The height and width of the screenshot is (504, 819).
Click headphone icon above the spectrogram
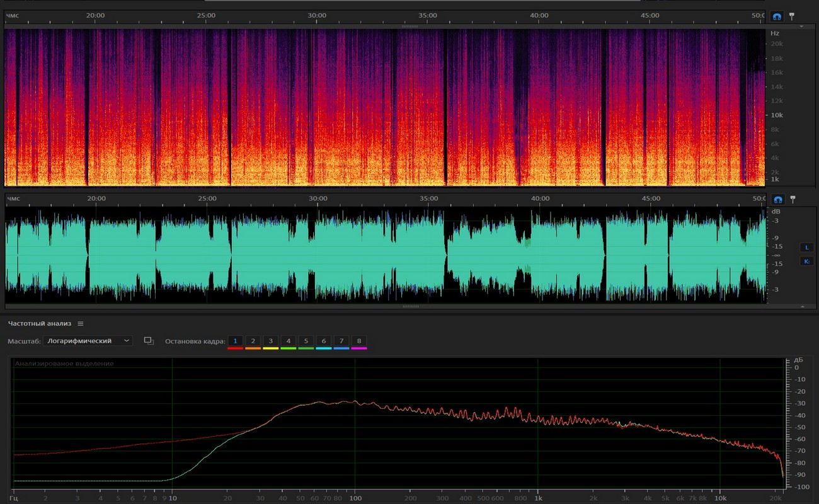click(x=777, y=16)
